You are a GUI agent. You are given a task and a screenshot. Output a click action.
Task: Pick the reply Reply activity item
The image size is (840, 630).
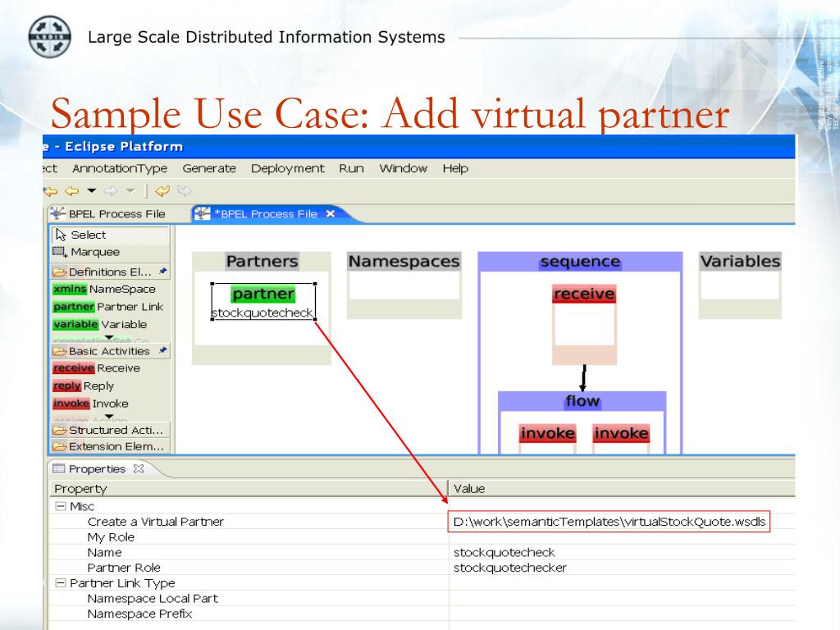pyautogui.click(x=84, y=386)
